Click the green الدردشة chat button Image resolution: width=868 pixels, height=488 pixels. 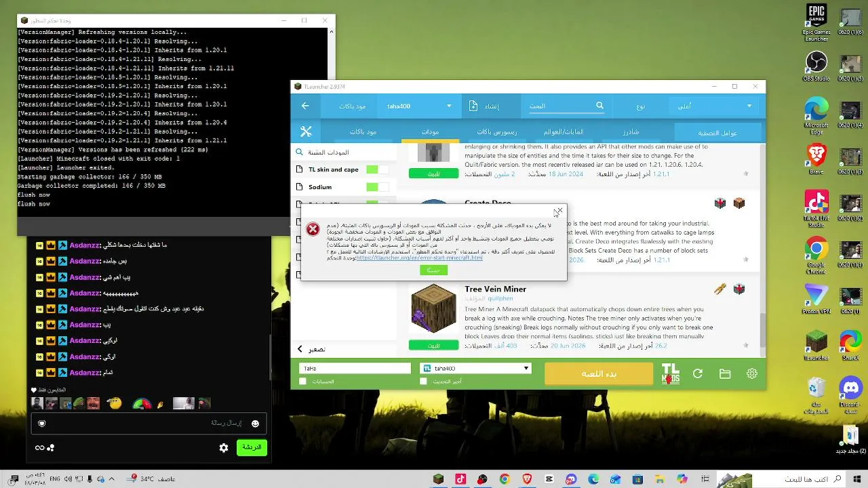pos(252,447)
